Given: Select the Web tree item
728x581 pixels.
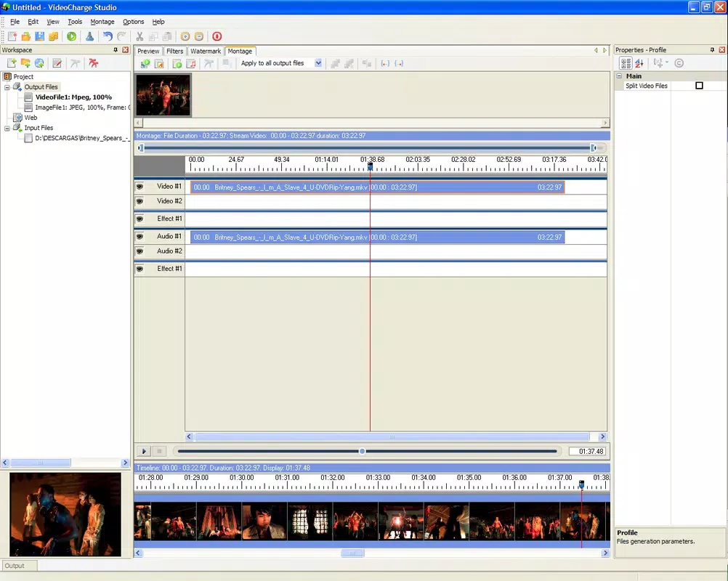Looking at the screenshot, I should click(31, 118).
